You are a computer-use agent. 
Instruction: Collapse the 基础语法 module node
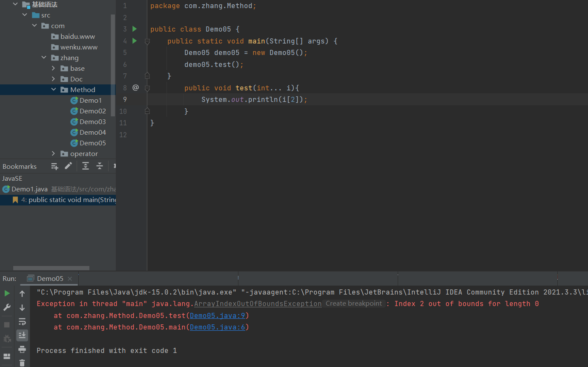[x=15, y=4]
